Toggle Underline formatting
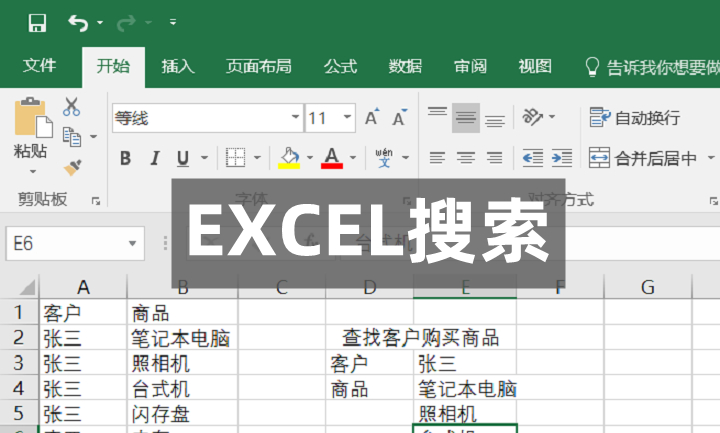The height and width of the screenshot is (433, 720). tap(183, 158)
